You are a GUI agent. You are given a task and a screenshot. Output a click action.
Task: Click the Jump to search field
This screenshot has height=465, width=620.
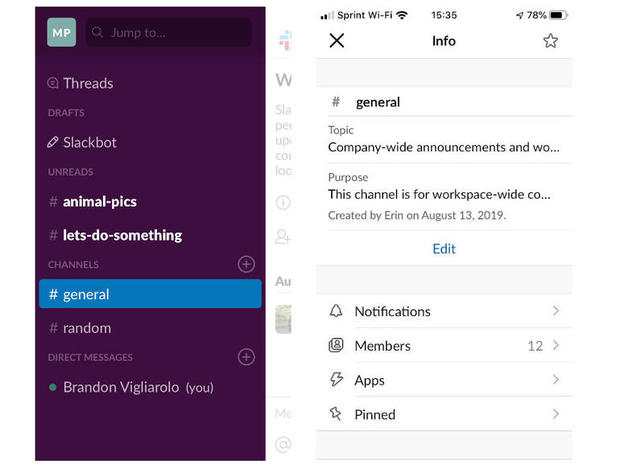(x=168, y=32)
